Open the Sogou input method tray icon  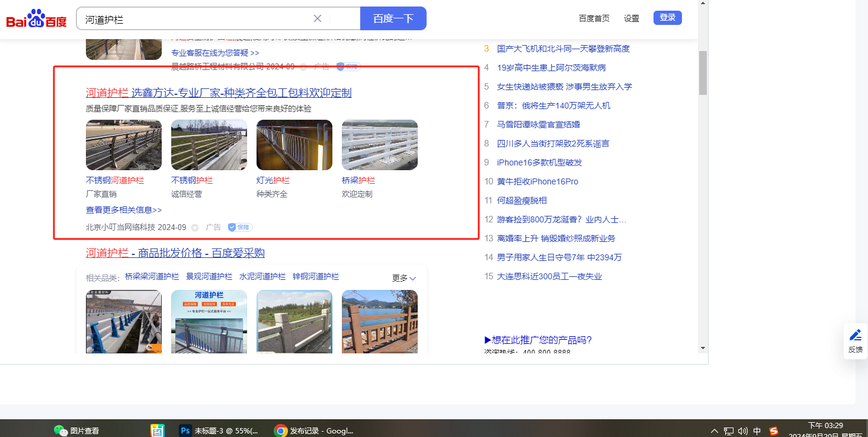tap(773, 431)
